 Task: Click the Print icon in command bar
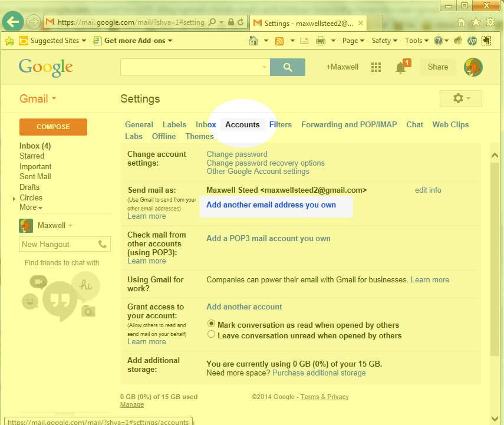321,41
